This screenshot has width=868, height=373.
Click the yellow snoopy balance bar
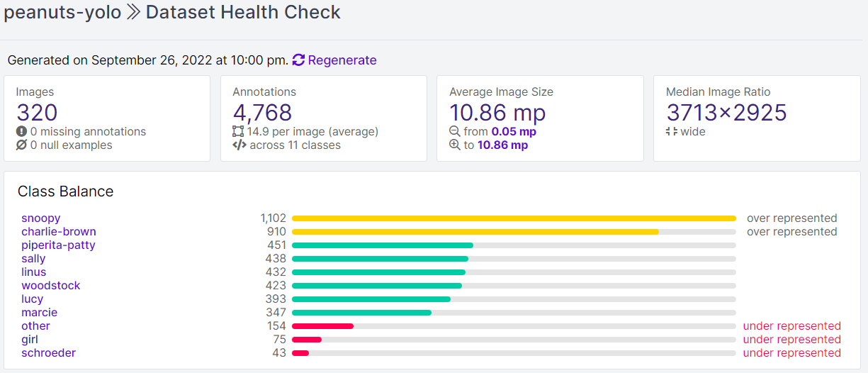click(x=514, y=218)
